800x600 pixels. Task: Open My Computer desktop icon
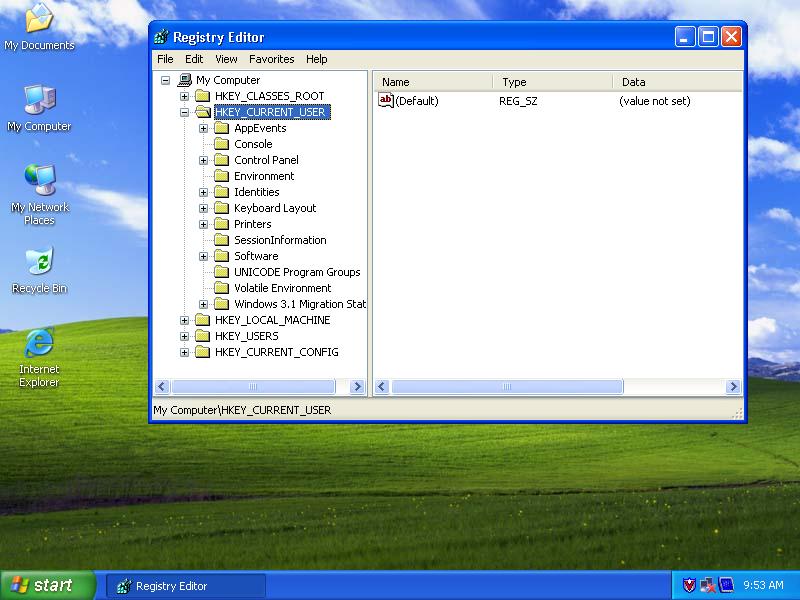(39, 108)
